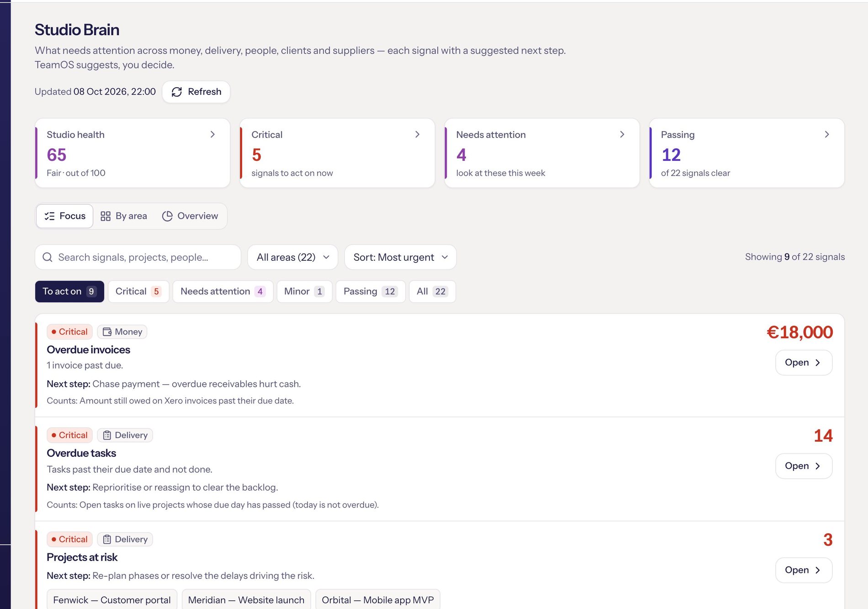Click the Money wallet icon tag
Viewport: 868px width, 609px height.
point(107,332)
